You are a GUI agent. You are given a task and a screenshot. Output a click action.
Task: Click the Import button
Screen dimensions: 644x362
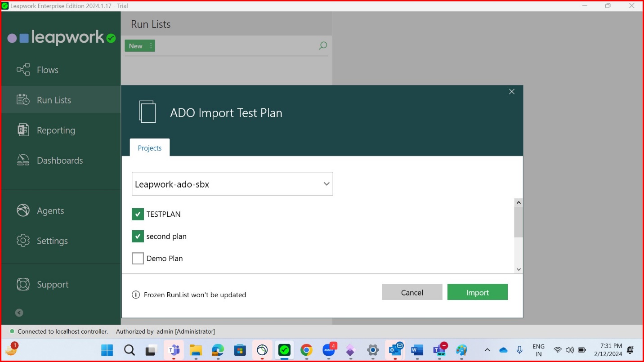tap(477, 292)
